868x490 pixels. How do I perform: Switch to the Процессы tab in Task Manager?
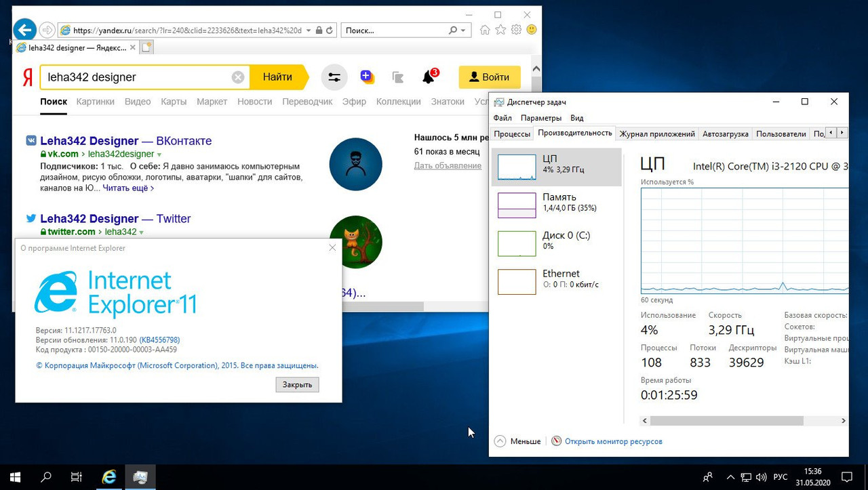[512, 134]
